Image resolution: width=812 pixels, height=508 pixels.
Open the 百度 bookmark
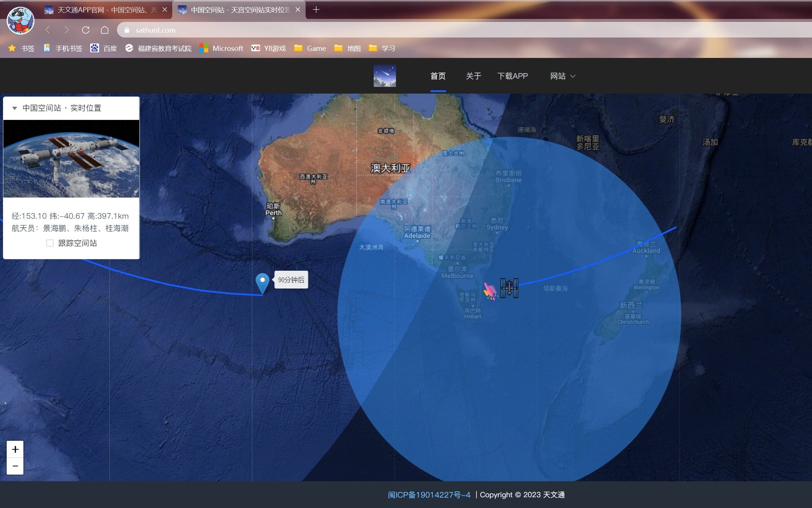point(104,48)
